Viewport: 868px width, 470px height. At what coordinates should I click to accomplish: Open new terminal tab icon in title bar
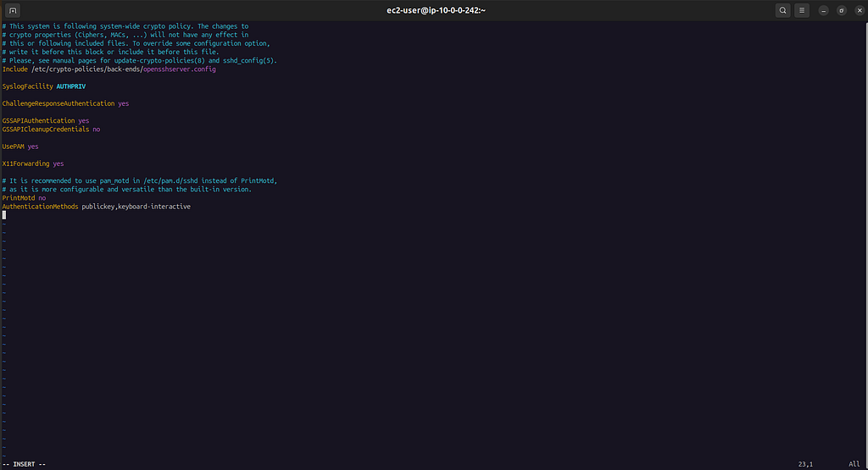pos(13,10)
